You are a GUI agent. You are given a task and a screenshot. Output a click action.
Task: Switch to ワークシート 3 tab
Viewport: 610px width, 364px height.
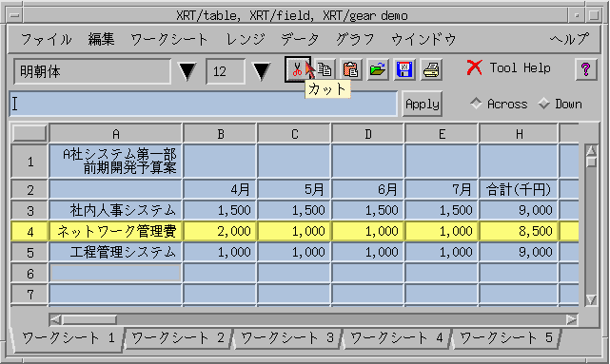tap(287, 338)
